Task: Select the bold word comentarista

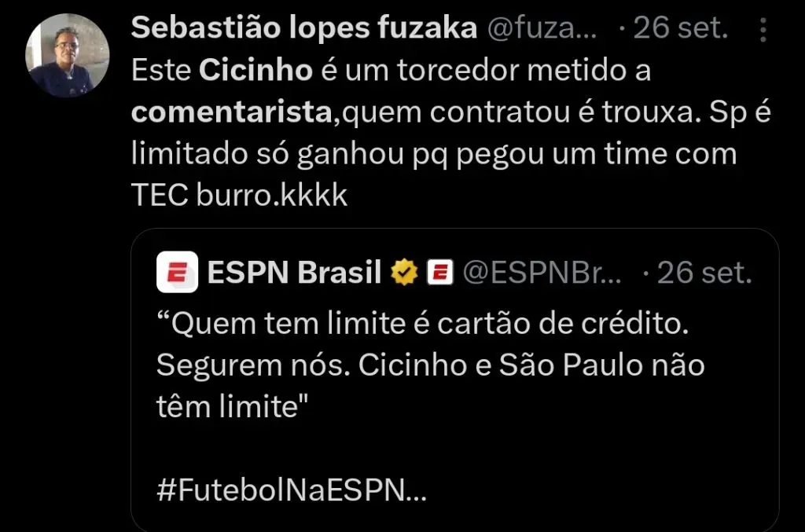Action: coord(230,112)
